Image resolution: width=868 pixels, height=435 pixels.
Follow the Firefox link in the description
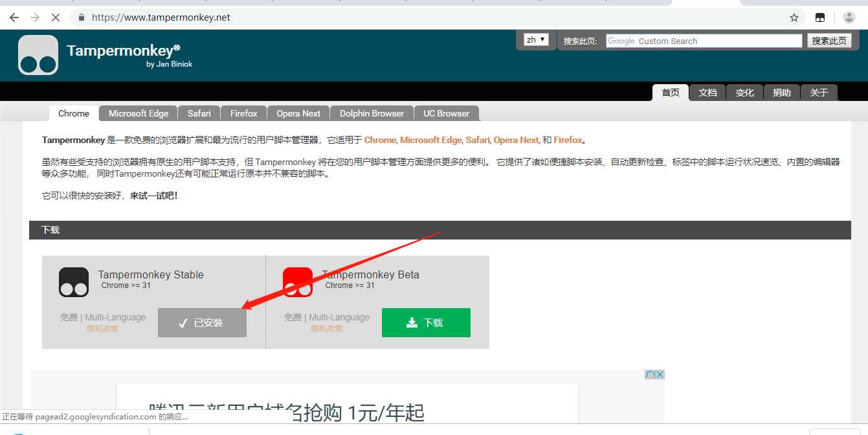point(568,140)
